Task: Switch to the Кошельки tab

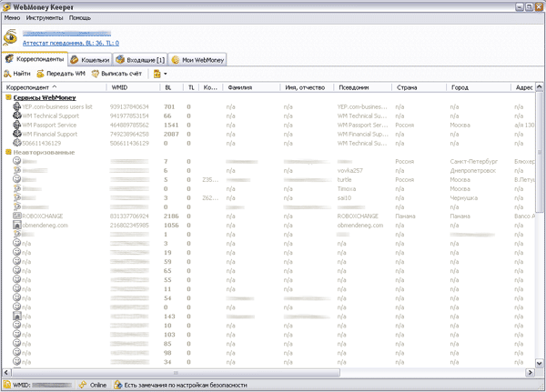Action: (90, 60)
